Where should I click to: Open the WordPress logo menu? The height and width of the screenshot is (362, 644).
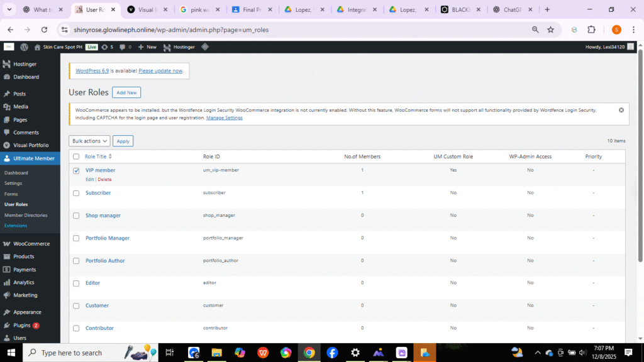click(x=25, y=47)
